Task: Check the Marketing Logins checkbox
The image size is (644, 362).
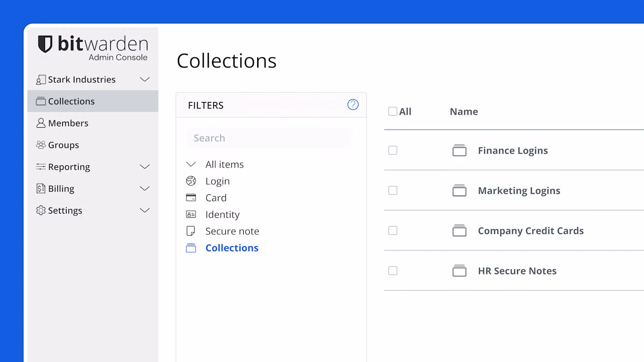Action: point(392,190)
